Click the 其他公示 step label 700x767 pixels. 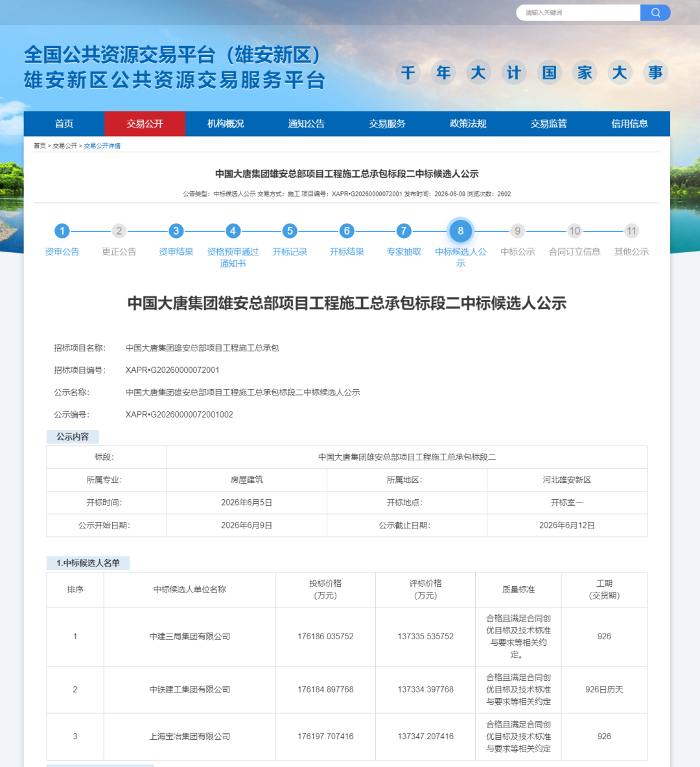pyautogui.click(x=631, y=252)
